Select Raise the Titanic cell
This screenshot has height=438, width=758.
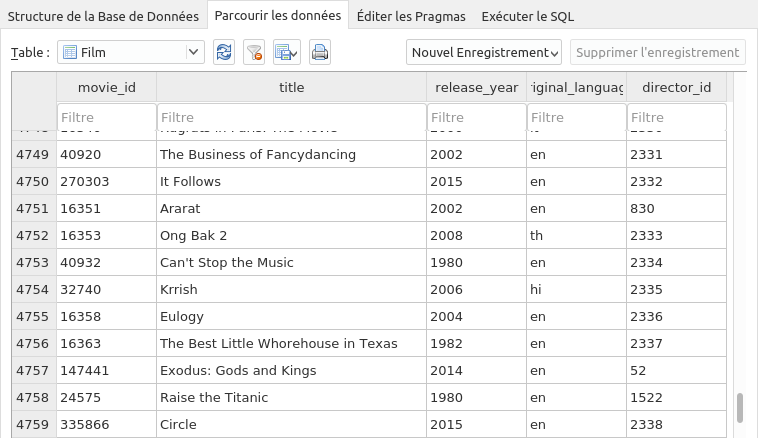click(292, 398)
